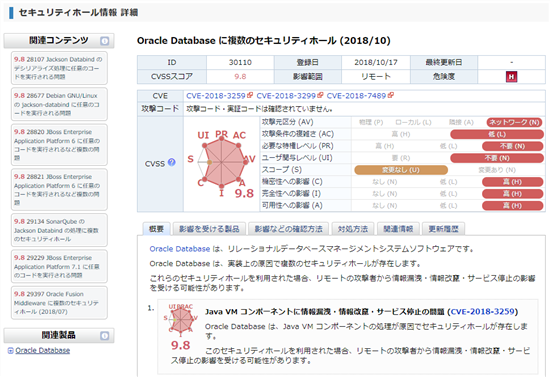The height and width of the screenshot is (377, 550).
Task: Click the large CVSS radar chart
Action: point(222,162)
